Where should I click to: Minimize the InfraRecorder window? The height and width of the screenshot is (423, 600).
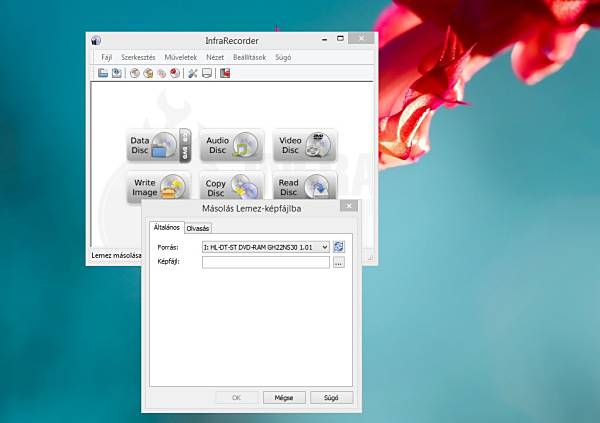[x=325, y=38]
